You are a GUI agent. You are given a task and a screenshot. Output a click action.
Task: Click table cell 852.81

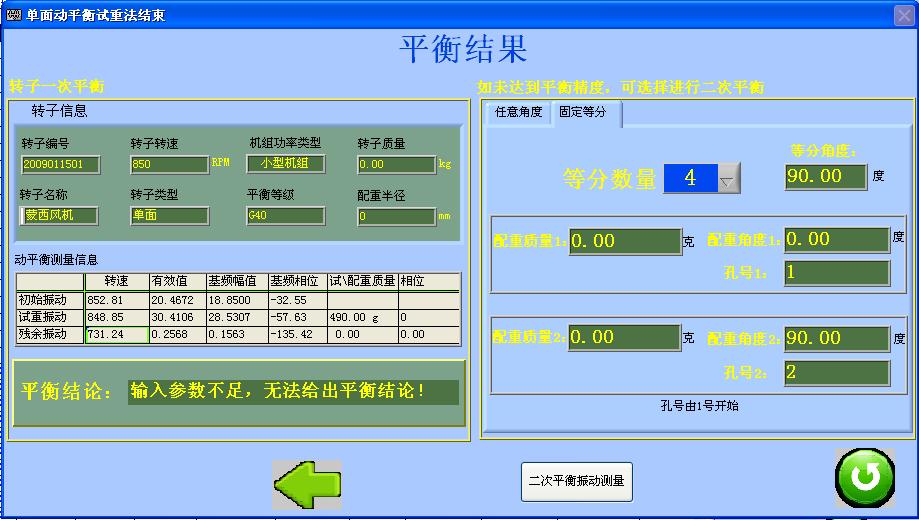(117, 300)
